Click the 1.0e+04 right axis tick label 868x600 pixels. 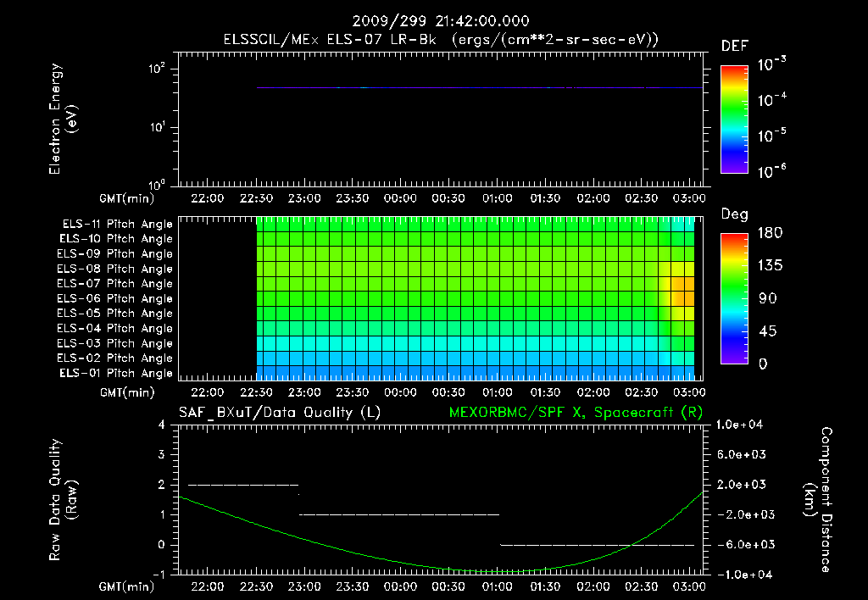pos(739,425)
